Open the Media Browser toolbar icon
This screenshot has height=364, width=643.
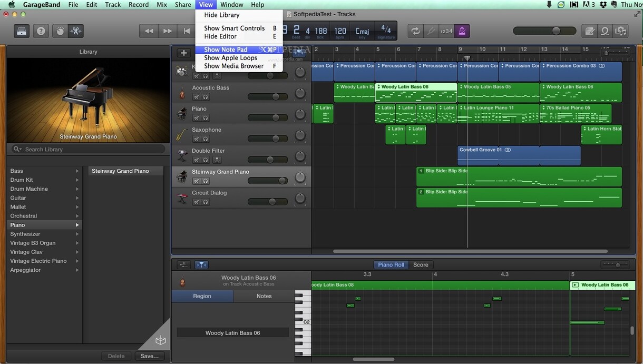pos(621,31)
